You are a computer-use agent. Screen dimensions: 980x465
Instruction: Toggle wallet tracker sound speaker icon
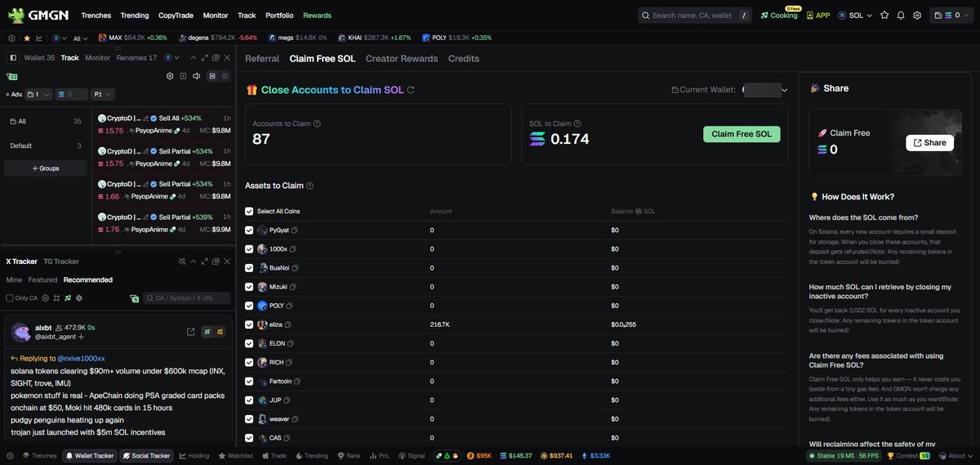click(x=196, y=76)
